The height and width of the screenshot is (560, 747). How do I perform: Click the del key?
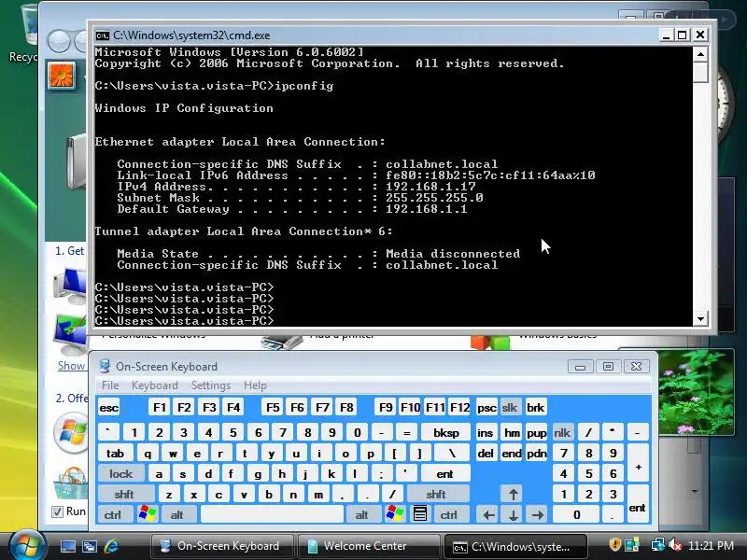click(485, 454)
